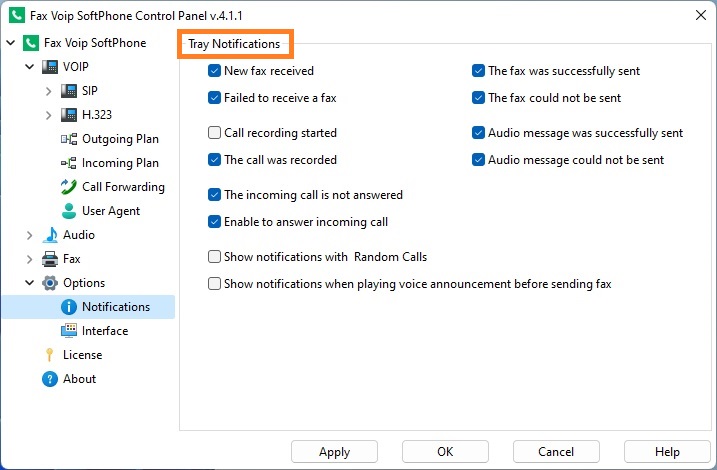717x470 pixels.
Task: Uncheck The fax could not be sent
Action: click(478, 98)
